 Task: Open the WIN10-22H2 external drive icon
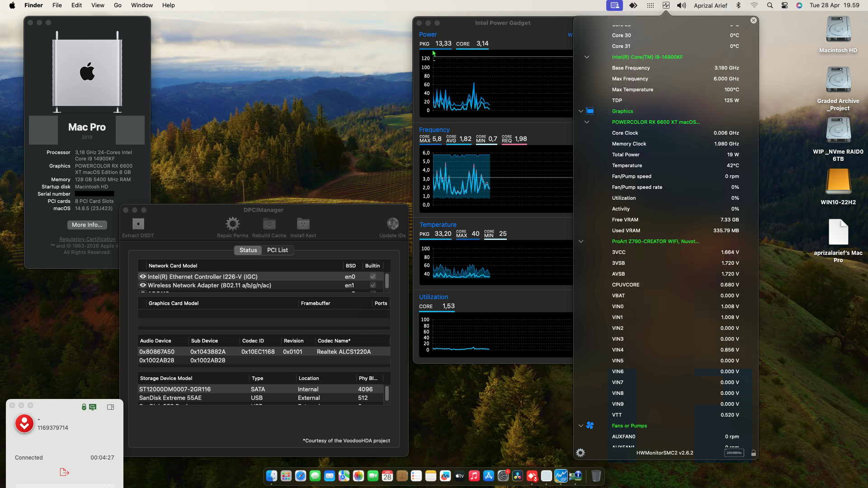click(x=838, y=182)
